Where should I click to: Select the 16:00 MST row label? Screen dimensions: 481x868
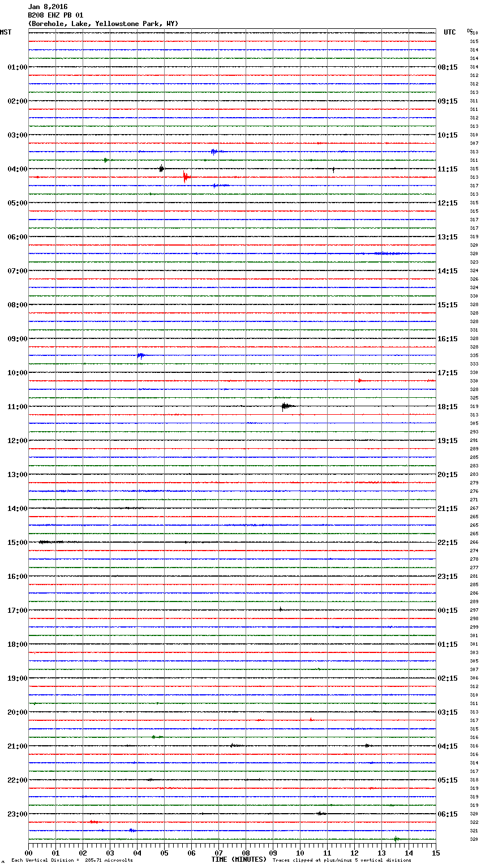(x=18, y=577)
